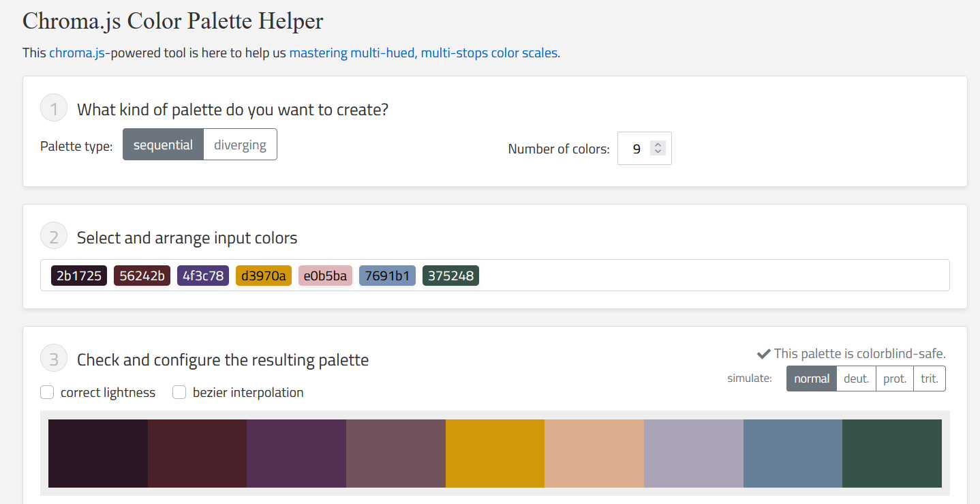
Task: Select the e0b5ba input color chip
Action: [325, 276]
